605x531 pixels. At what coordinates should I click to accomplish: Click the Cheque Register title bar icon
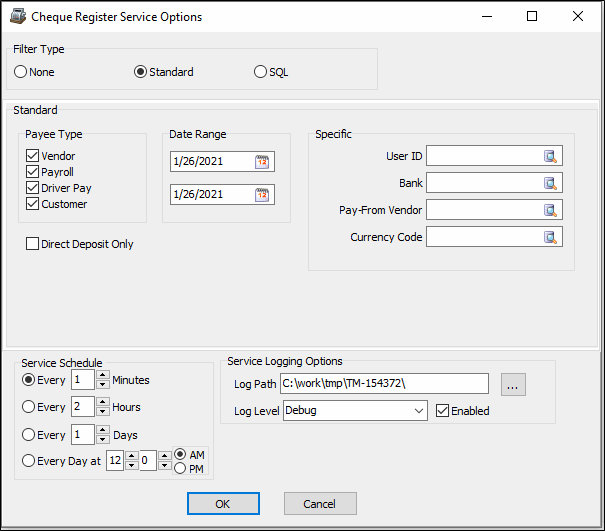click(17, 16)
